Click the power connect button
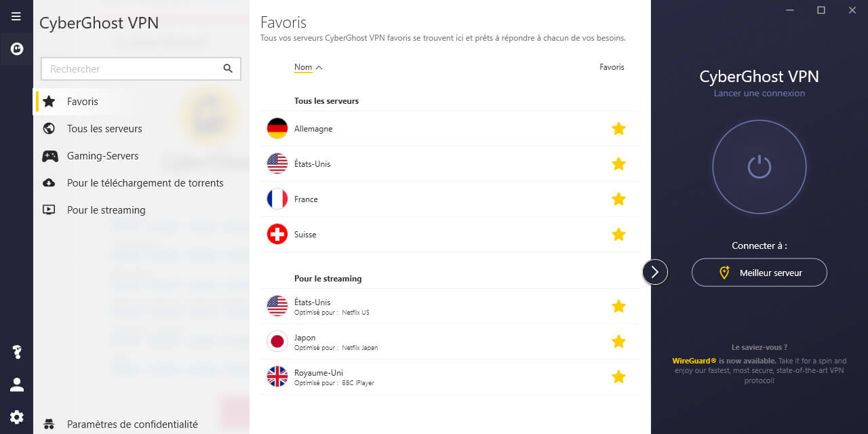 click(759, 166)
